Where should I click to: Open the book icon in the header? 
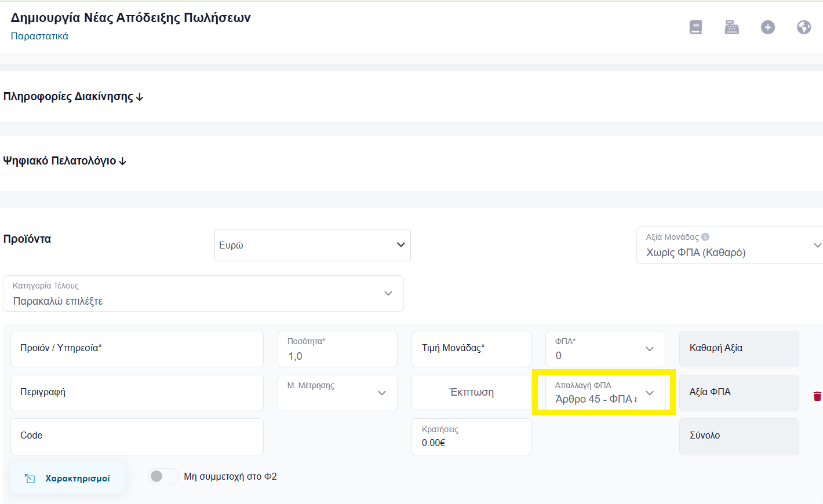695,27
